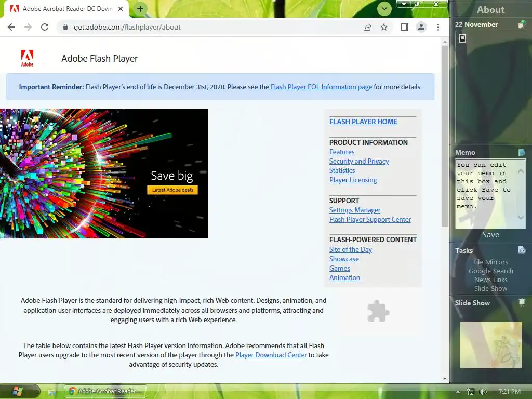Click the browser forward arrow

coord(28,27)
